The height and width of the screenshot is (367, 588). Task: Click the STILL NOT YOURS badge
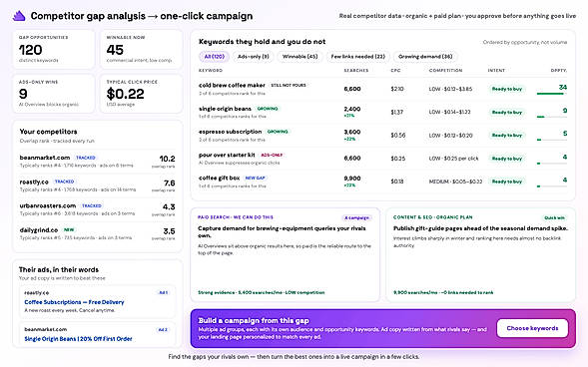point(289,86)
